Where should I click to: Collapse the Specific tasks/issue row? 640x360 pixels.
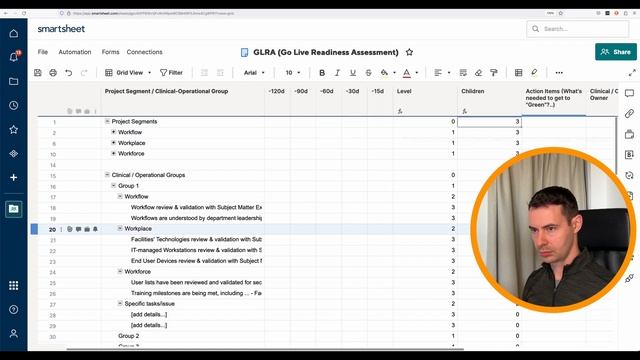[120, 303]
